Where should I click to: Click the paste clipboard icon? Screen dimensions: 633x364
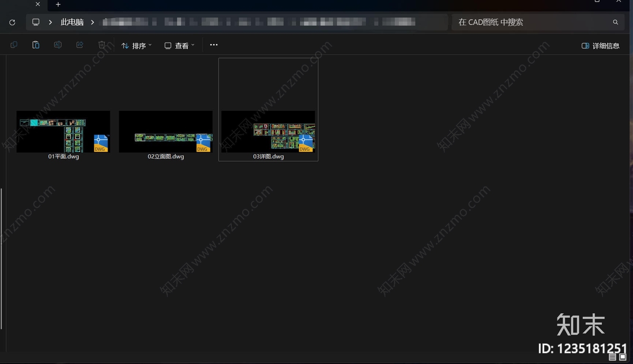(36, 45)
